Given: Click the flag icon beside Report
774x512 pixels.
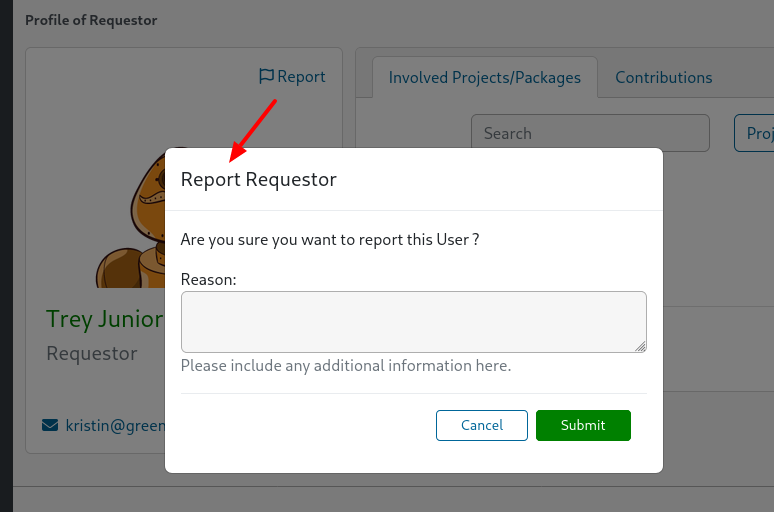Looking at the screenshot, I should point(266,76).
